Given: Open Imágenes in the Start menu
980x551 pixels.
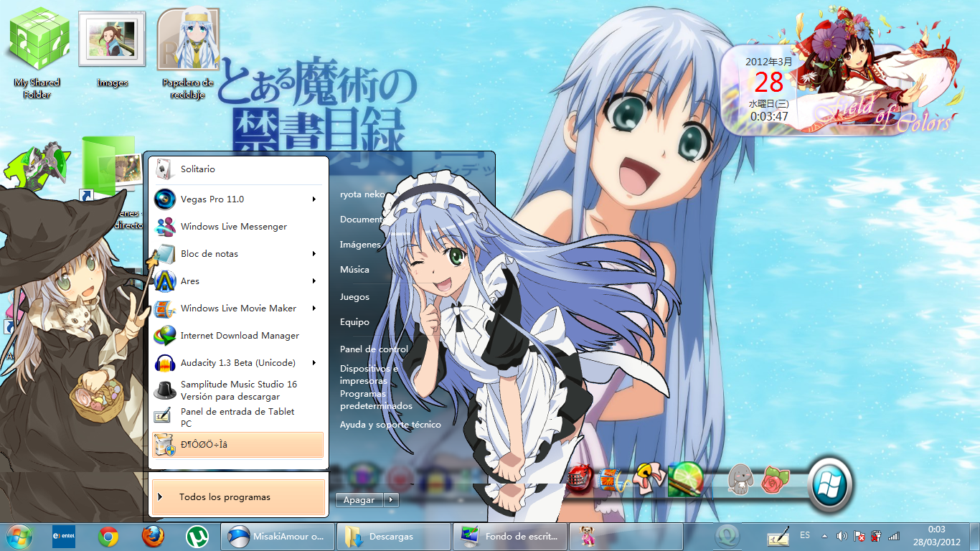Looking at the screenshot, I should pos(360,245).
